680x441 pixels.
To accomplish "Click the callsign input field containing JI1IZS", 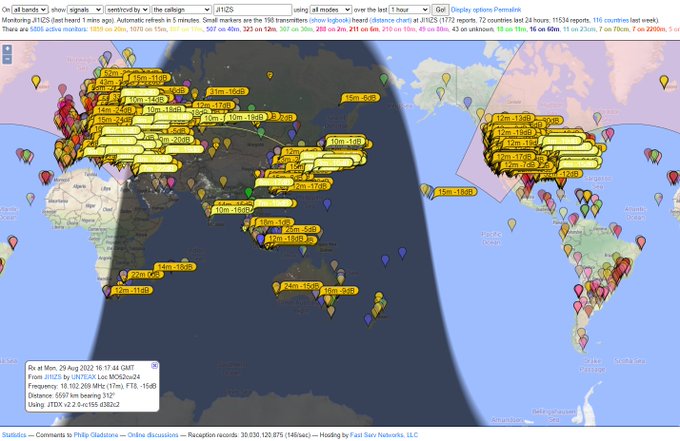I will [253, 10].
